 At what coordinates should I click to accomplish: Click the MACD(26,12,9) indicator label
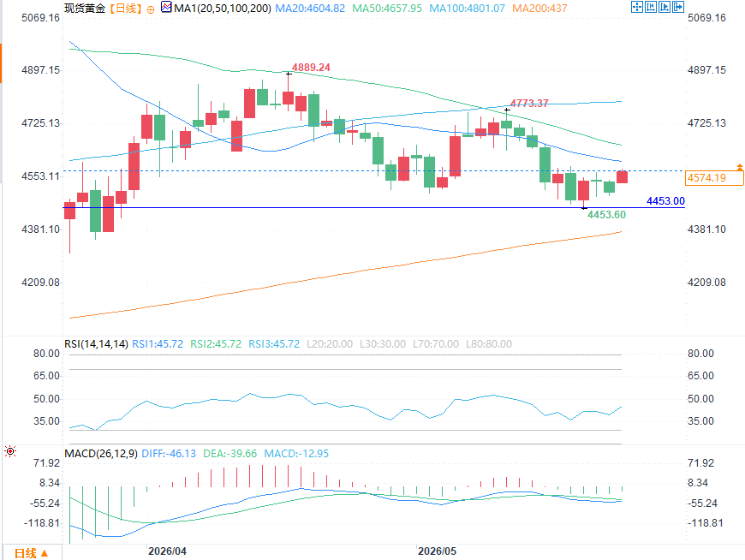pyautogui.click(x=101, y=454)
